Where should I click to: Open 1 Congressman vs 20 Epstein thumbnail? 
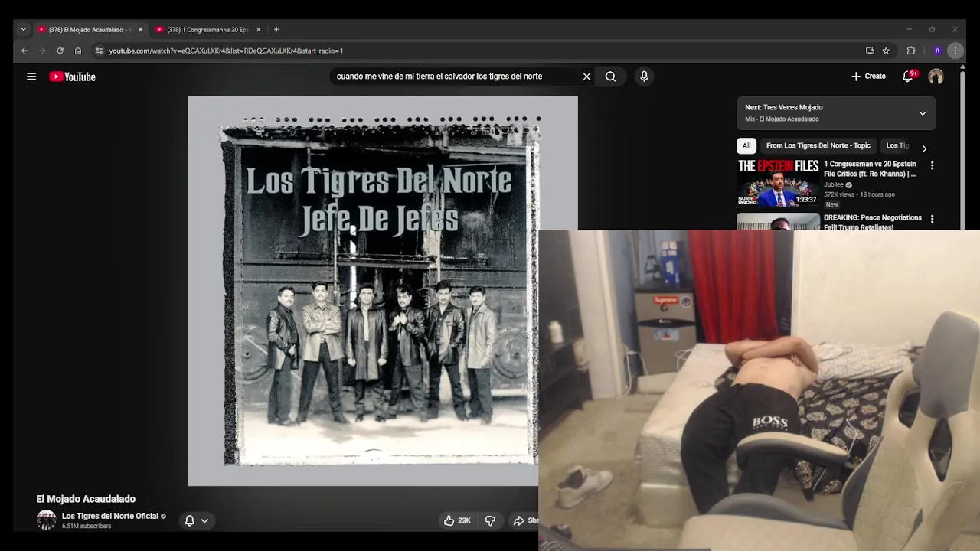(x=778, y=182)
